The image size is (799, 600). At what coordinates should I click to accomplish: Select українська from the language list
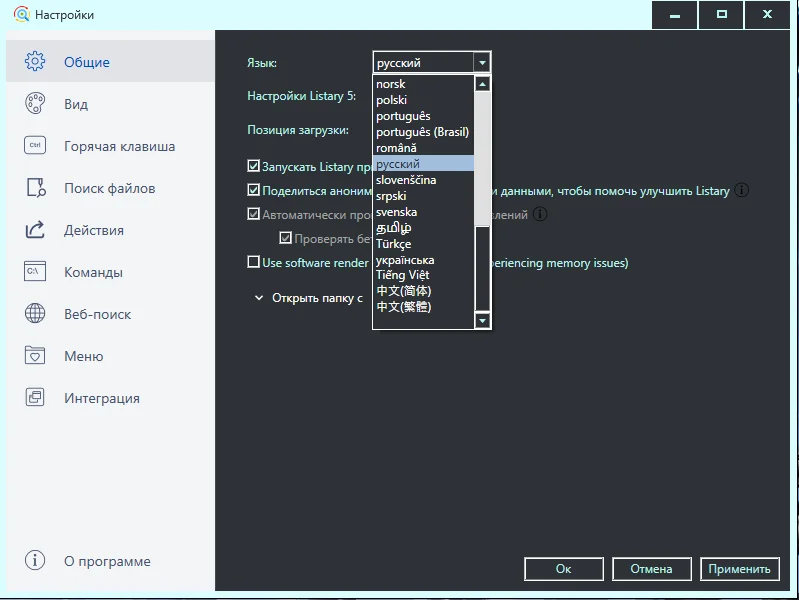pos(405,260)
